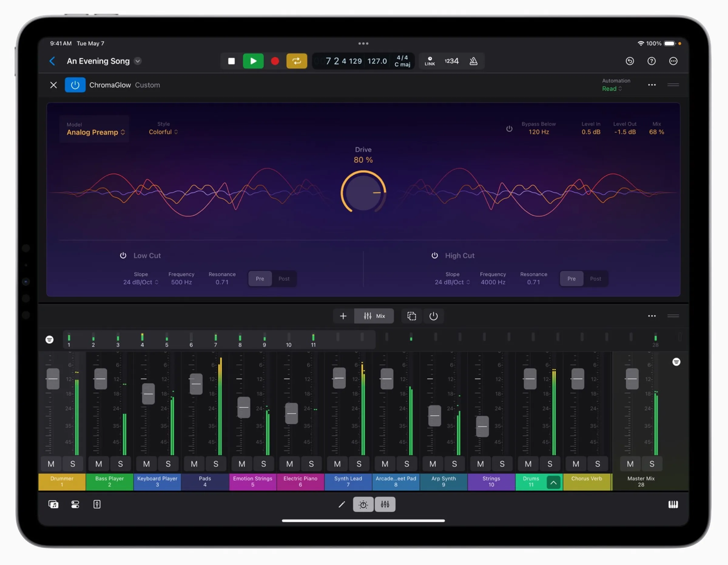Enable cycle mode with the loop icon
Image resolution: width=728 pixels, height=565 pixels.
pos(296,61)
